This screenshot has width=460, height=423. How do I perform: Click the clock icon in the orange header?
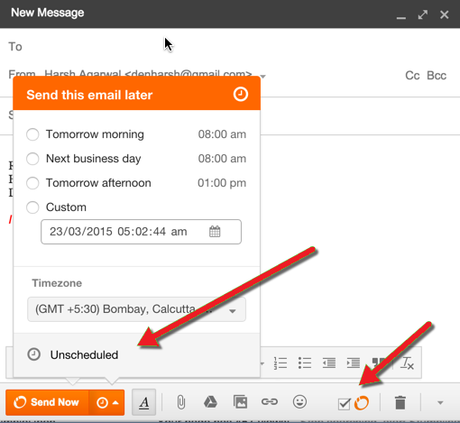pyautogui.click(x=240, y=94)
